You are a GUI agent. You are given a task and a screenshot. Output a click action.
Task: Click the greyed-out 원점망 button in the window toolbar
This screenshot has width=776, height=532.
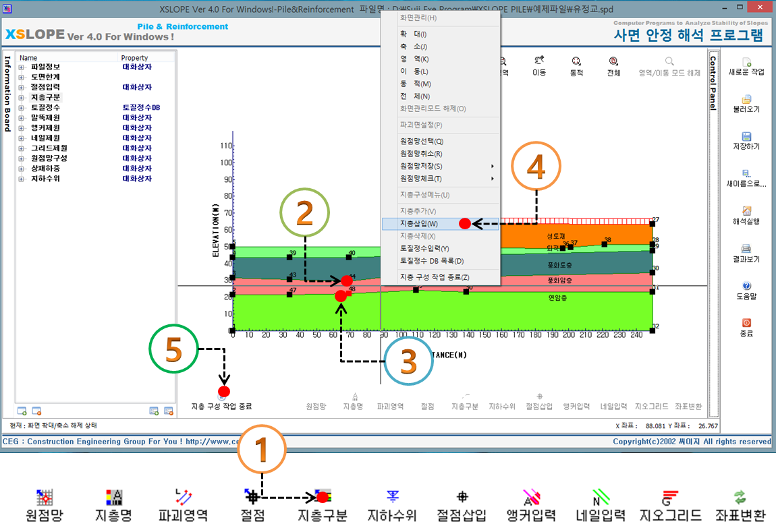316,407
